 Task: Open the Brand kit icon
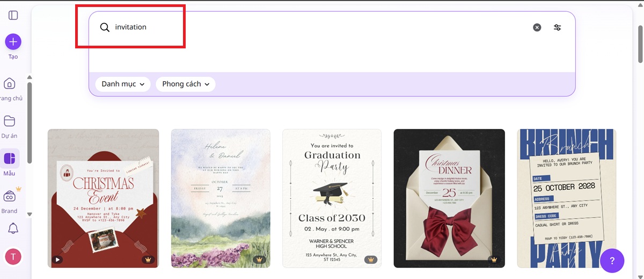click(x=10, y=196)
